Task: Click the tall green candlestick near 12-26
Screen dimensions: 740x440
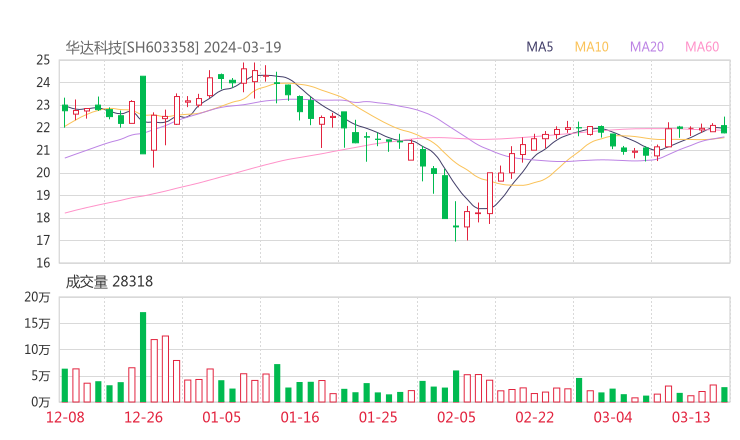Action: click(143, 115)
